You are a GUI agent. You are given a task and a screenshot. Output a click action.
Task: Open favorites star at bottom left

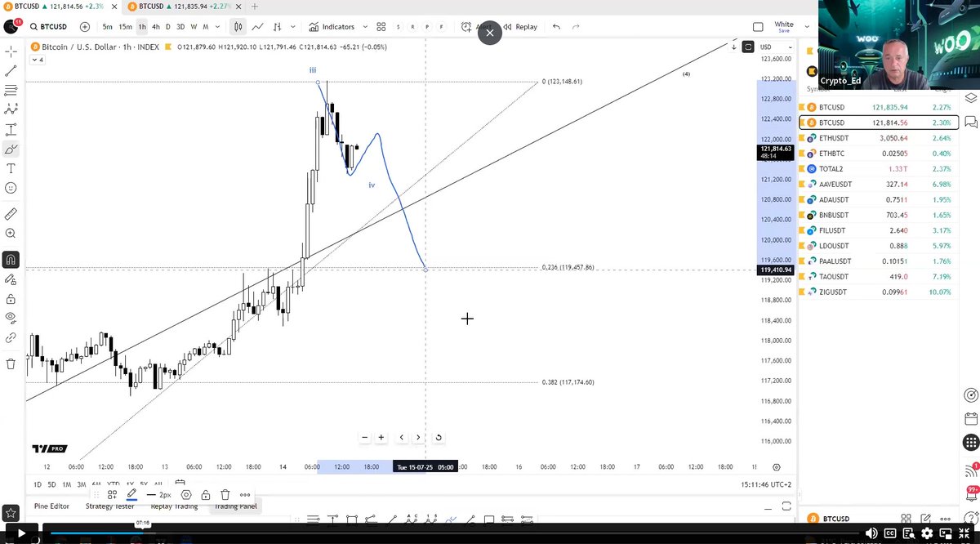(x=11, y=513)
